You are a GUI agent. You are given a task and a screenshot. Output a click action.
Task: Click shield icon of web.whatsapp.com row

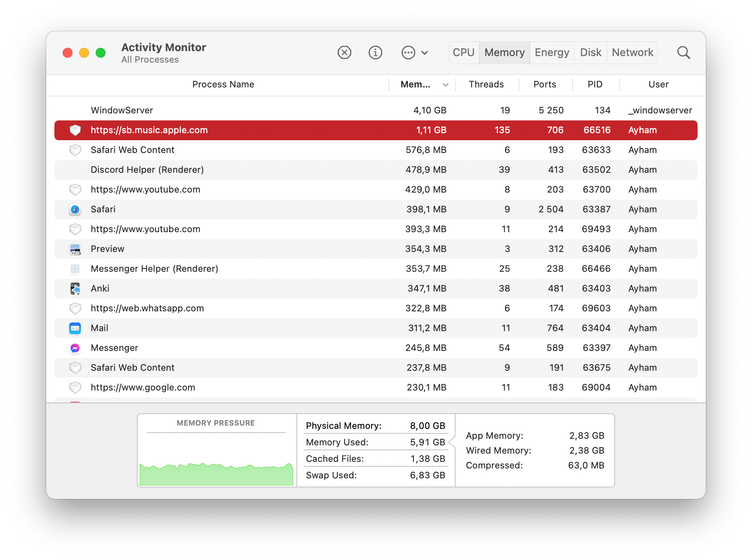click(75, 308)
